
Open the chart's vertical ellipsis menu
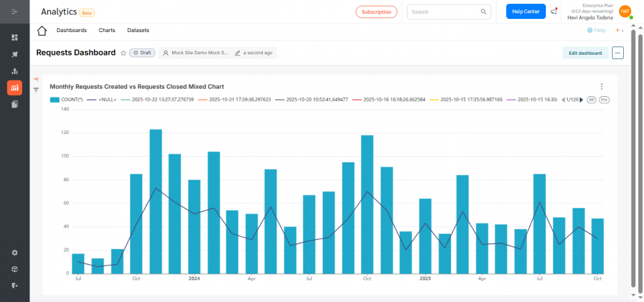click(x=601, y=87)
